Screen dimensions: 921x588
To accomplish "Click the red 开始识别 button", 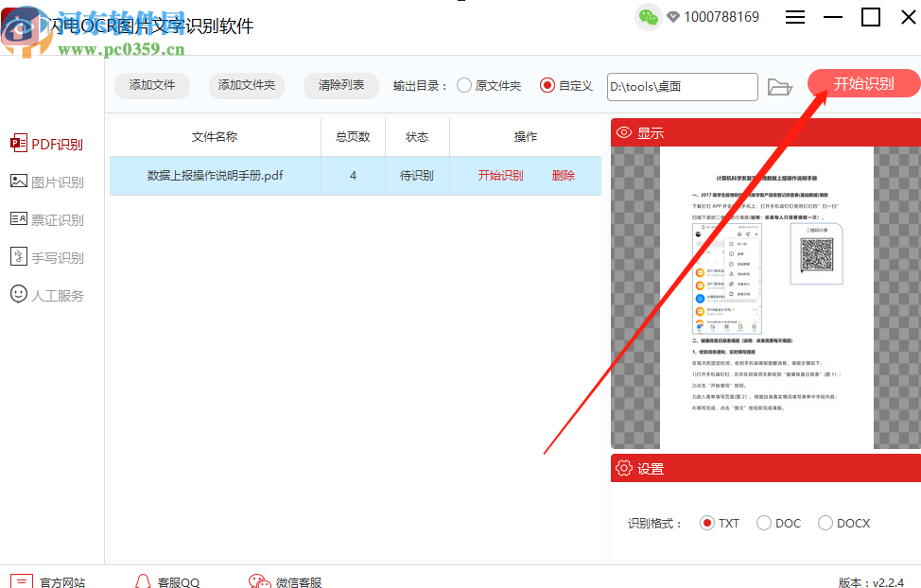I will coord(861,82).
